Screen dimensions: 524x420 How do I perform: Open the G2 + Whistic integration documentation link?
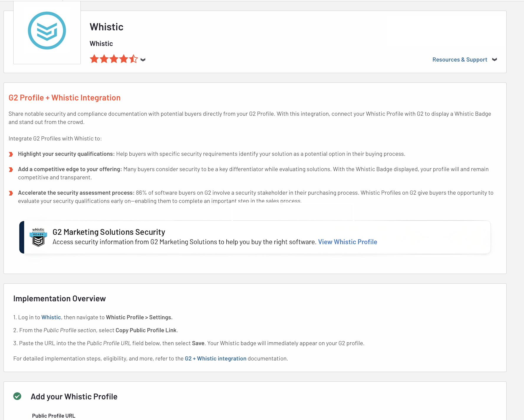pos(215,358)
